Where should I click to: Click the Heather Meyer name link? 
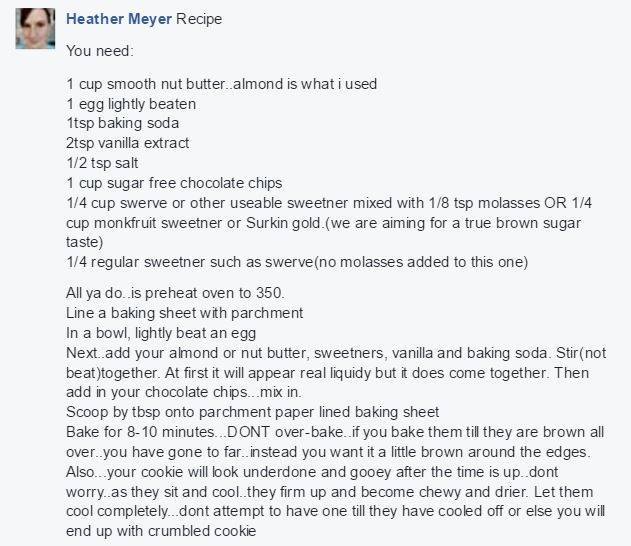(119, 19)
